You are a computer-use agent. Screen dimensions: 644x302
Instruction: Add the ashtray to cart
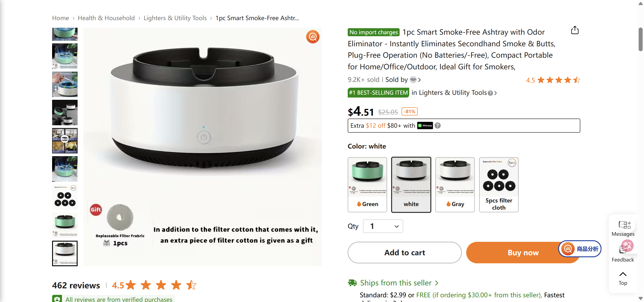click(404, 253)
